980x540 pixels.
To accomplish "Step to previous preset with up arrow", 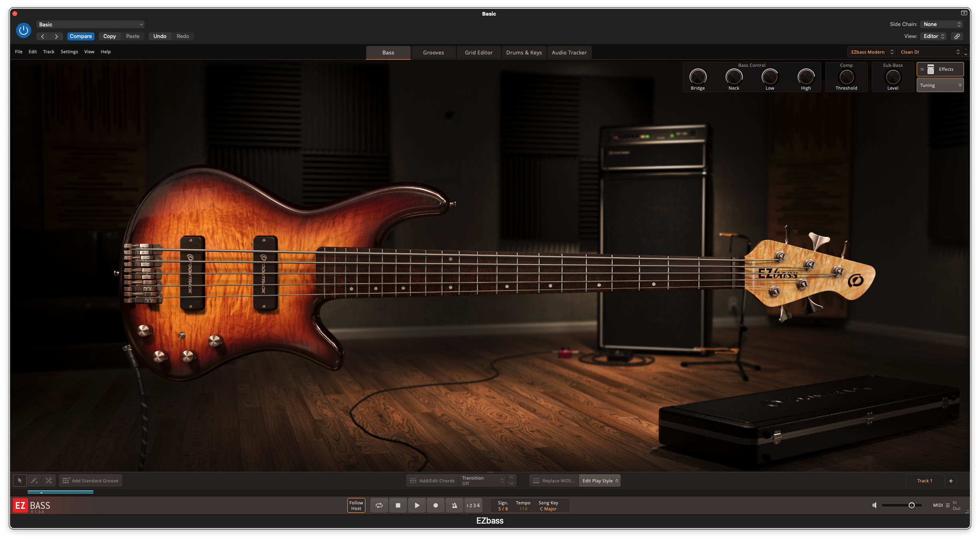I will (966, 50).
